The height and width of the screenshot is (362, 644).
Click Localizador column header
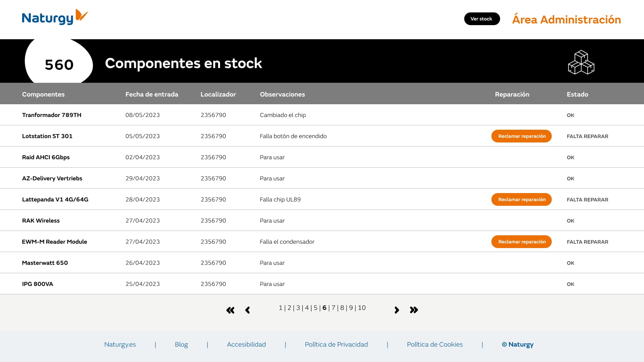pyautogui.click(x=218, y=94)
